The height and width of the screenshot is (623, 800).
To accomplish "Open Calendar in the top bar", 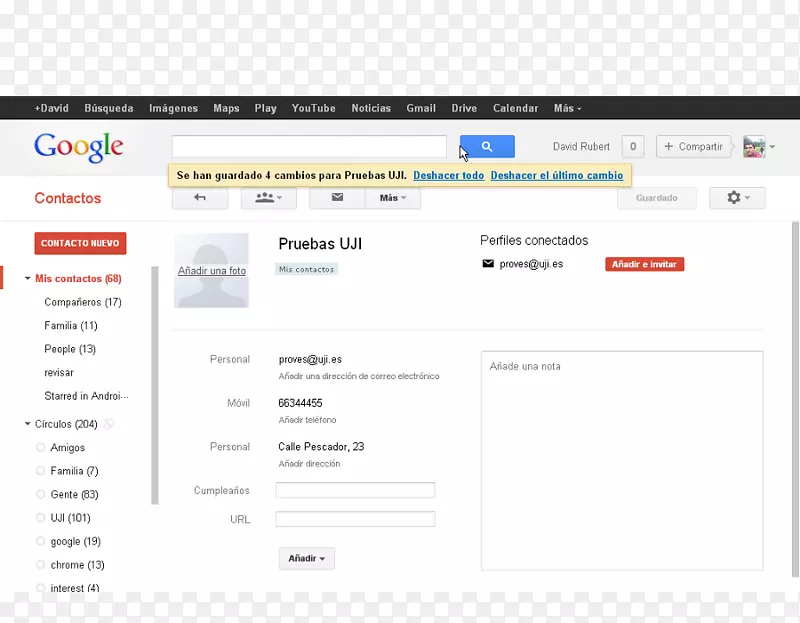I will 515,108.
